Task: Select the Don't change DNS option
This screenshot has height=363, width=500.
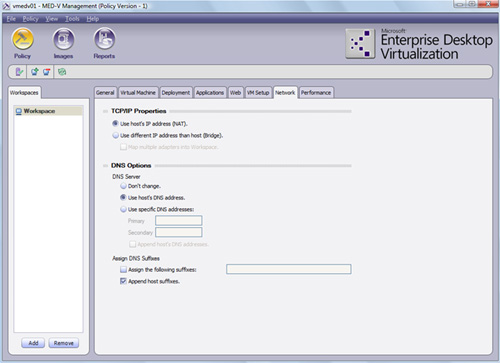Action: tap(123, 186)
